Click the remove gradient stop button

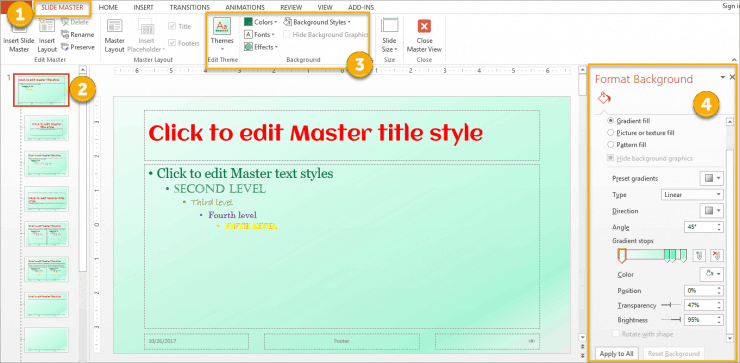(716, 255)
